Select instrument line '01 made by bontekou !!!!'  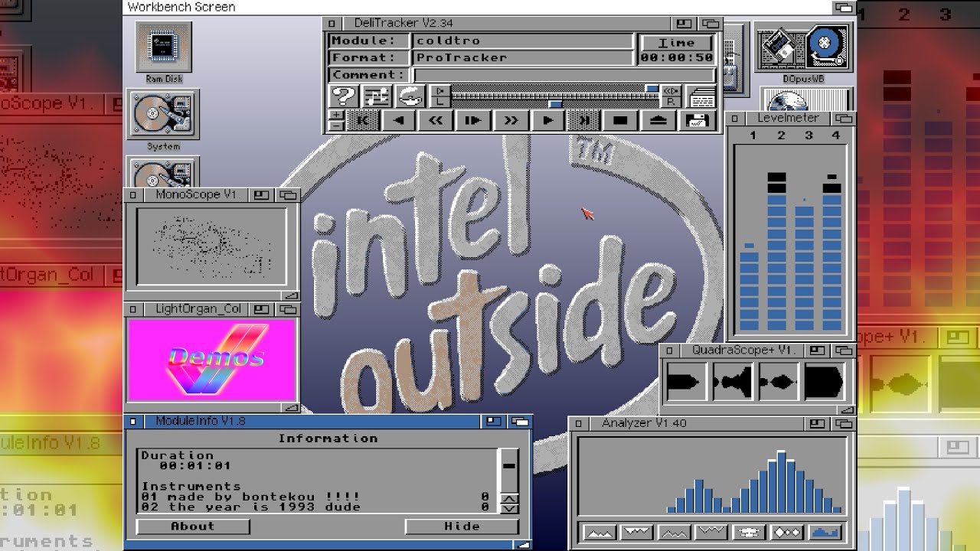pyautogui.click(x=315, y=497)
